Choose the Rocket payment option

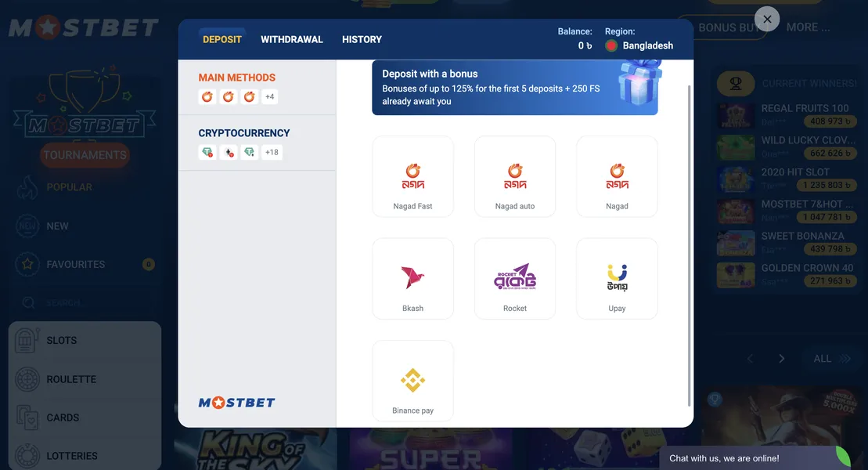(514, 277)
